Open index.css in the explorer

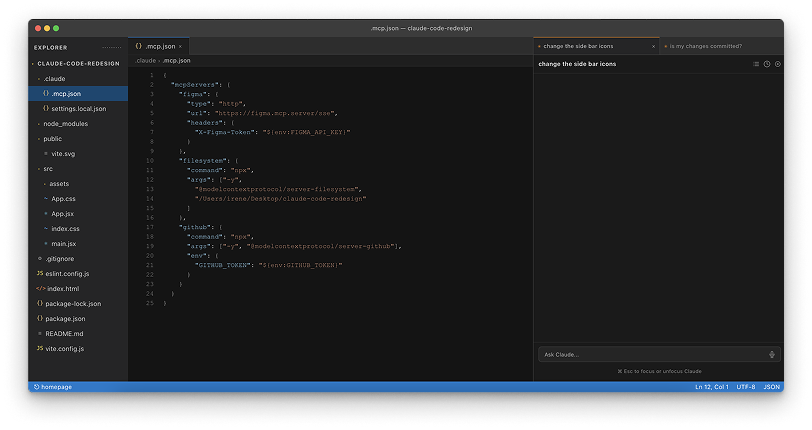pyautogui.click(x=78, y=229)
